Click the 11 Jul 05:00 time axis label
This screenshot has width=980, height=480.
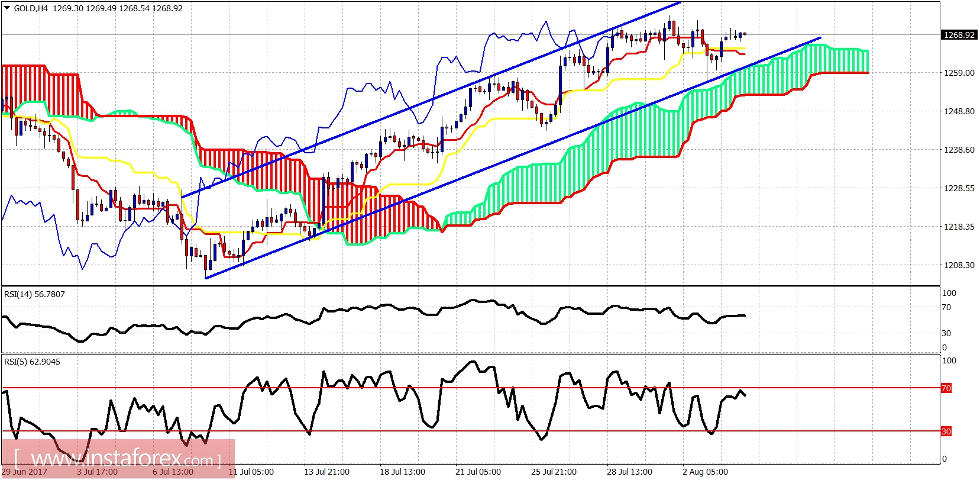click(x=251, y=472)
